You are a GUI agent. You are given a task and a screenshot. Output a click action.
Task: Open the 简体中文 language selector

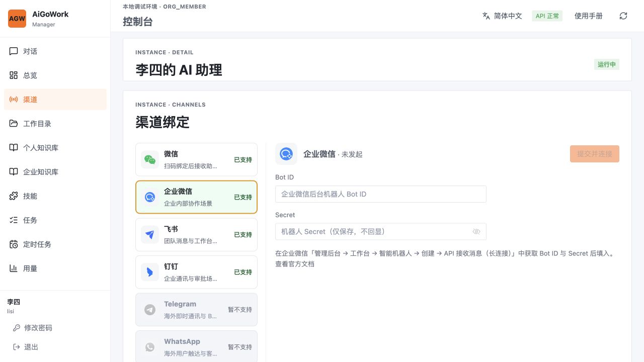[502, 16]
